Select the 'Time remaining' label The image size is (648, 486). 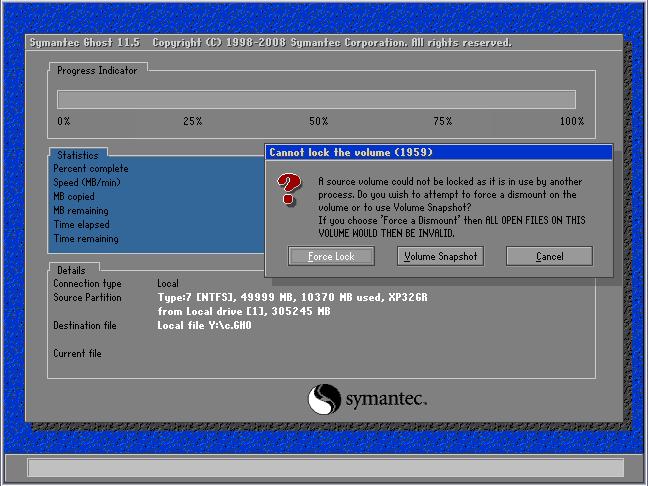pos(86,238)
